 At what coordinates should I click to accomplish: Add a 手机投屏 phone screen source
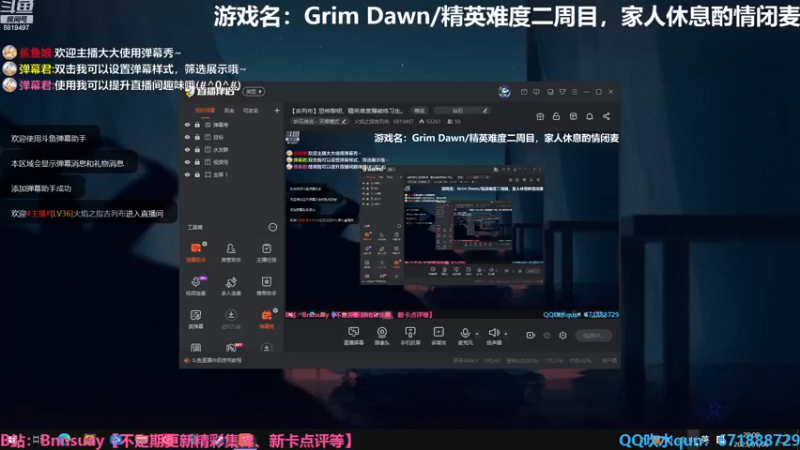tap(410, 336)
